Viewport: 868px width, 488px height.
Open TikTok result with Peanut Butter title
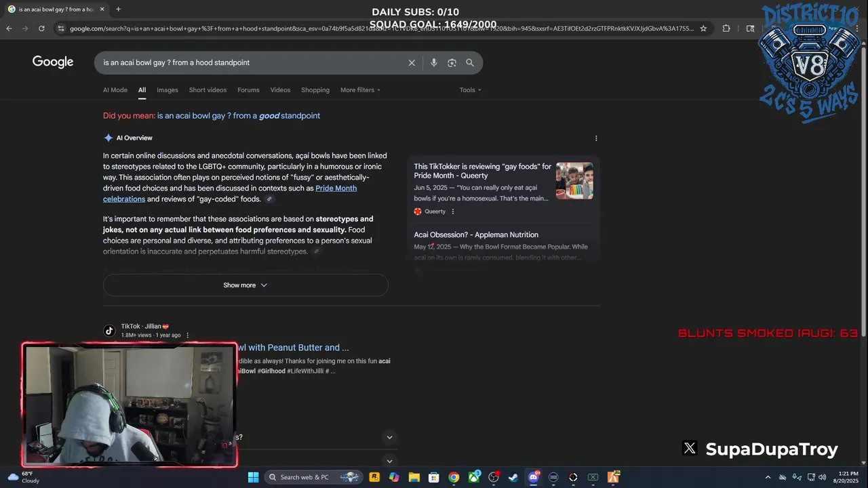294,348
